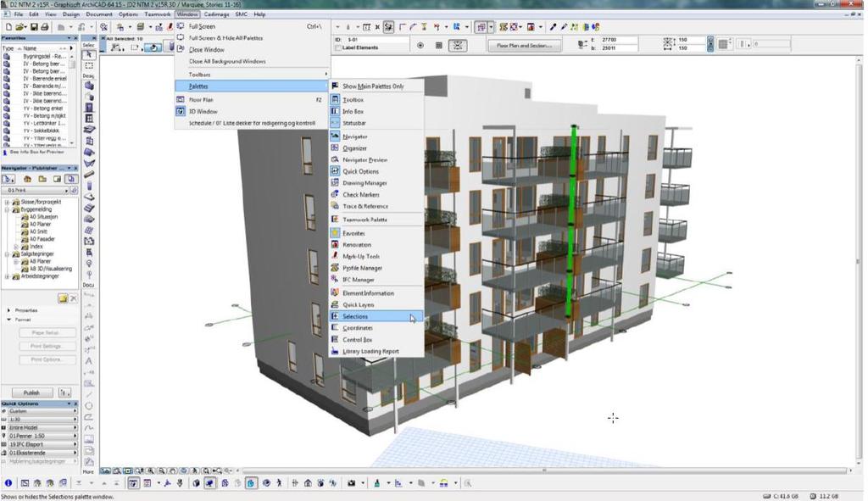The image size is (868, 501).
Task: Click the Page Setup button
Action: tap(47, 332)
